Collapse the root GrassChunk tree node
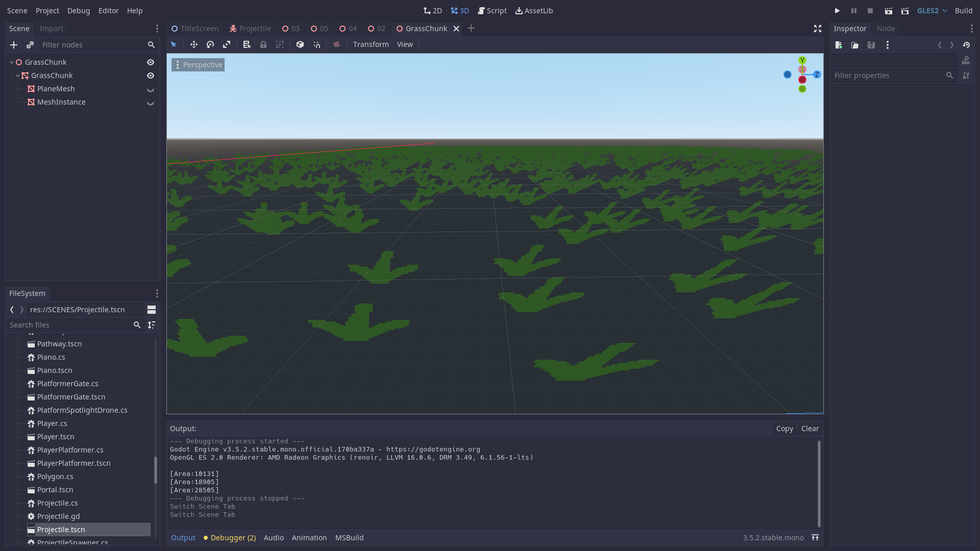 pos(11,62)
